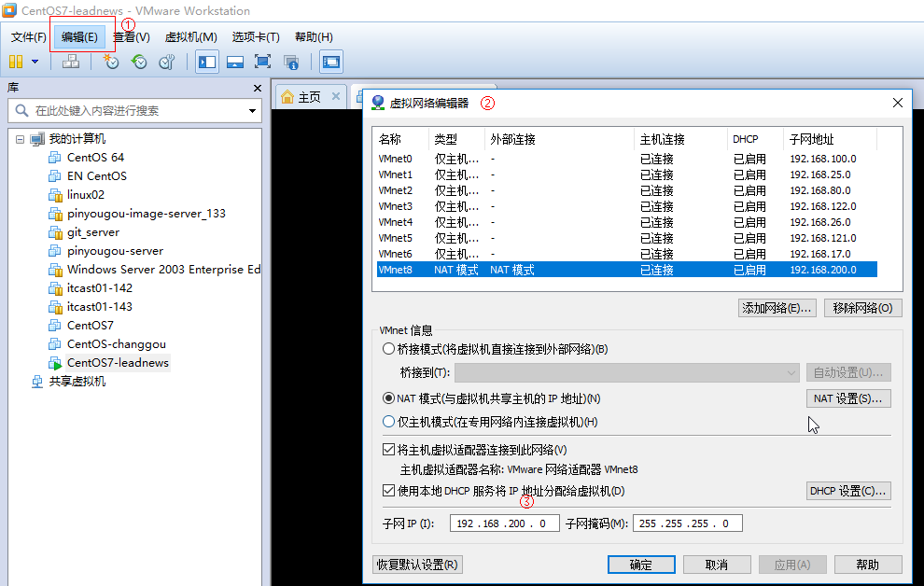This screenshot has width=924, height=586.
Task: Click the thumbnail bar view icon
Action: click(235, 62)
